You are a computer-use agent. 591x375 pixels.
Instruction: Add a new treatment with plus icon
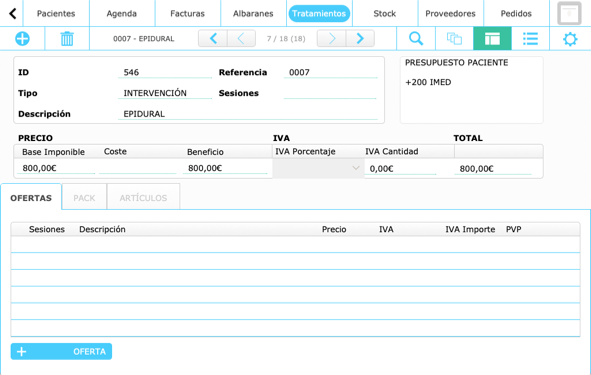point(22,38)
